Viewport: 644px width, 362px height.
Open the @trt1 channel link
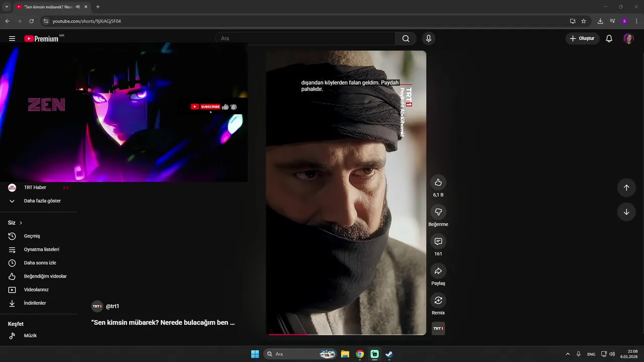pos(112,306)
